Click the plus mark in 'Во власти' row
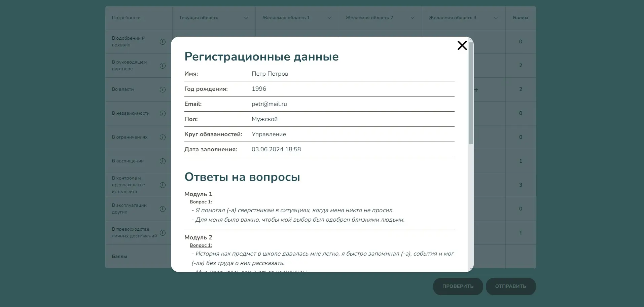 point(476,90)
